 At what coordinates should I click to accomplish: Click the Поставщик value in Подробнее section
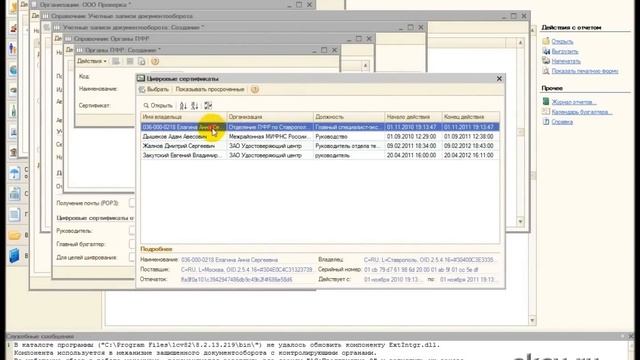point(247,270)
